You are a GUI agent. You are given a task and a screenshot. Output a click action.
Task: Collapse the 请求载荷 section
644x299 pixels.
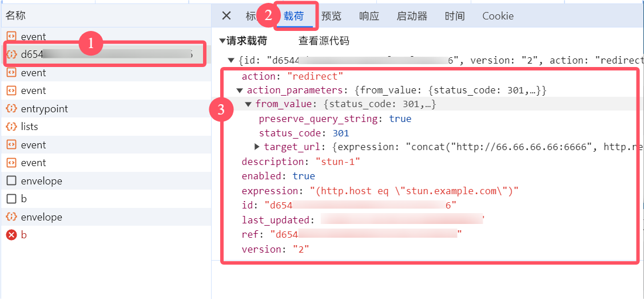[x=222, y=41]
